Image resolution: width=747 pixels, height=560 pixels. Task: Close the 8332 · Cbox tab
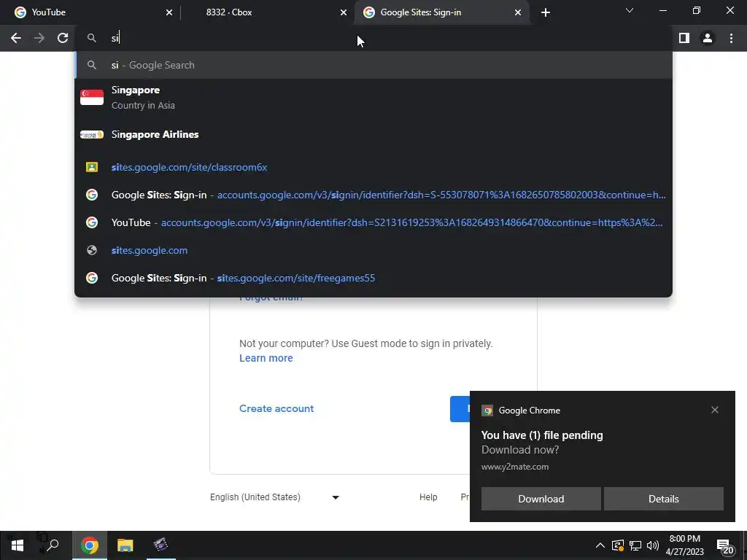point(344,12)
